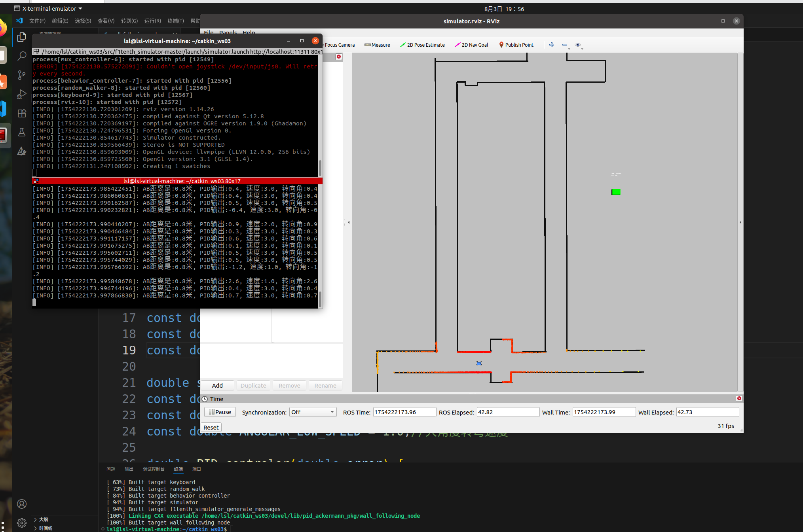803x532 pixels.
Task: Switch to the 调试控制台 panel tab
Action: 153,469
